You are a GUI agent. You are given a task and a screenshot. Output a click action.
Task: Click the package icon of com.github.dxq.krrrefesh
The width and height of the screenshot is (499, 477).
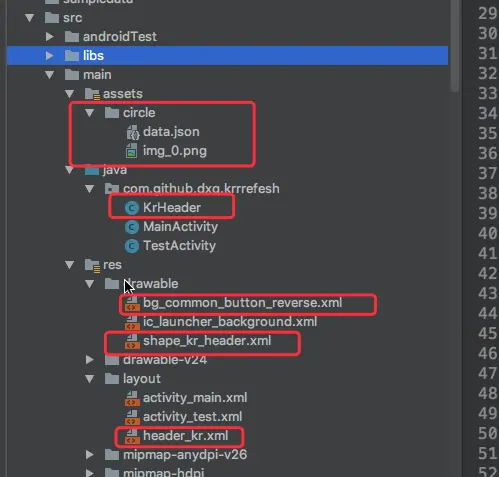coord(112,189)
